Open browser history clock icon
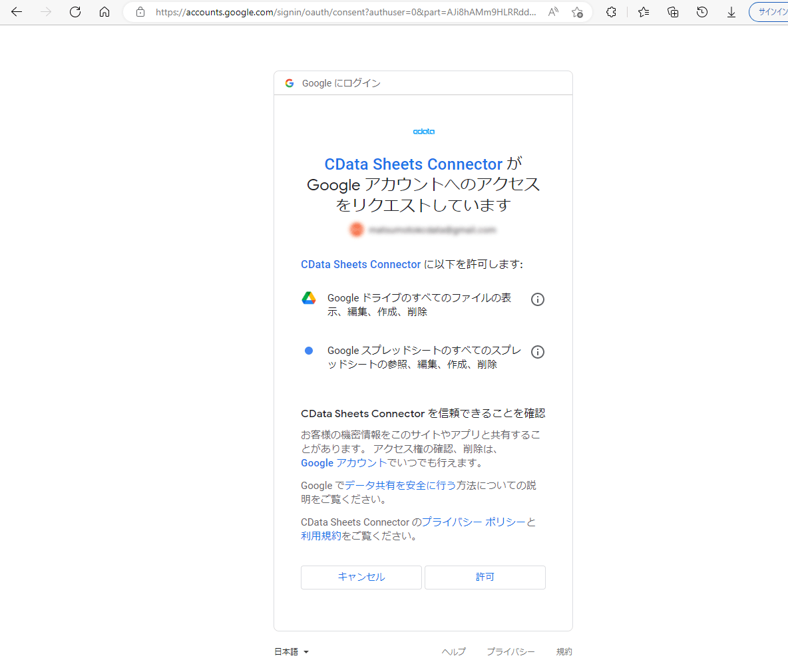This screenshot has width=788, height=672. [702, 12]
